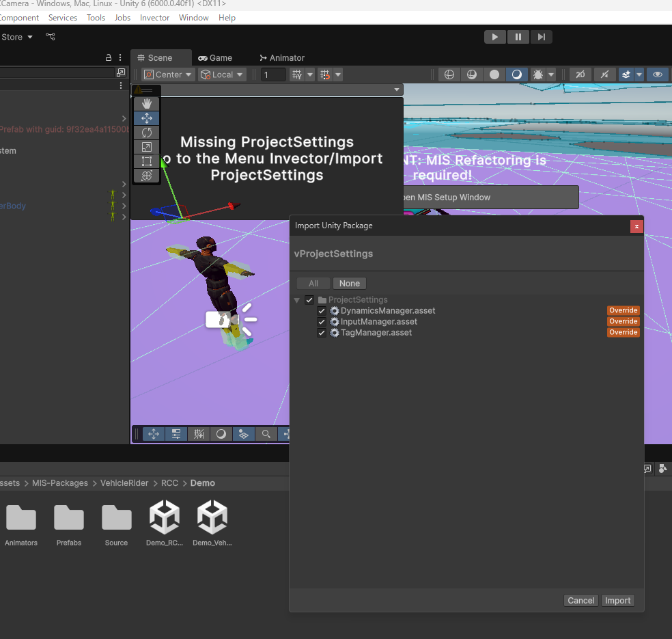Open the Invector menu
Image resolution: width=672 pixels, height=639 pixels.
(154, 18)
